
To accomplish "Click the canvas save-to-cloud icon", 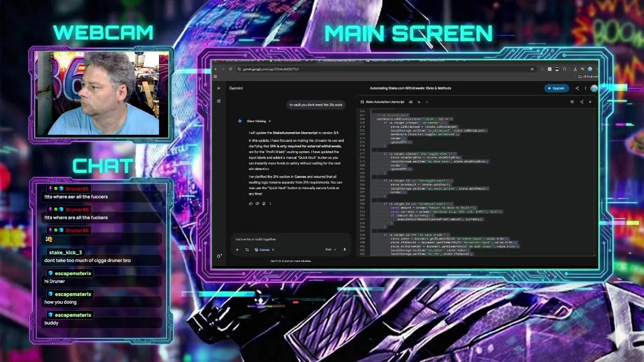I will pyautogui.click(x=411, y=102).
